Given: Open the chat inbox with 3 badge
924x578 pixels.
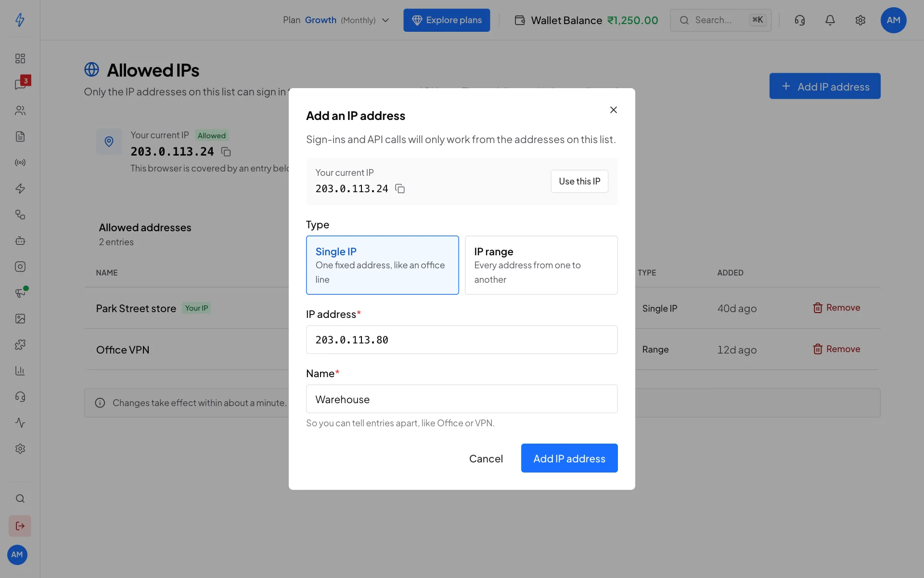Looking at the screenshot, I should (x=20, y=84).
